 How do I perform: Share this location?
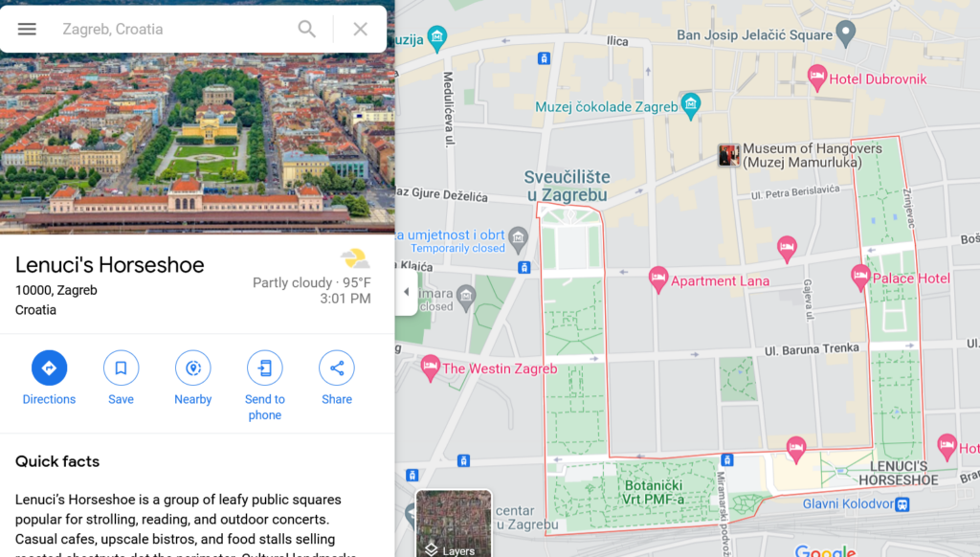(336, 368)
